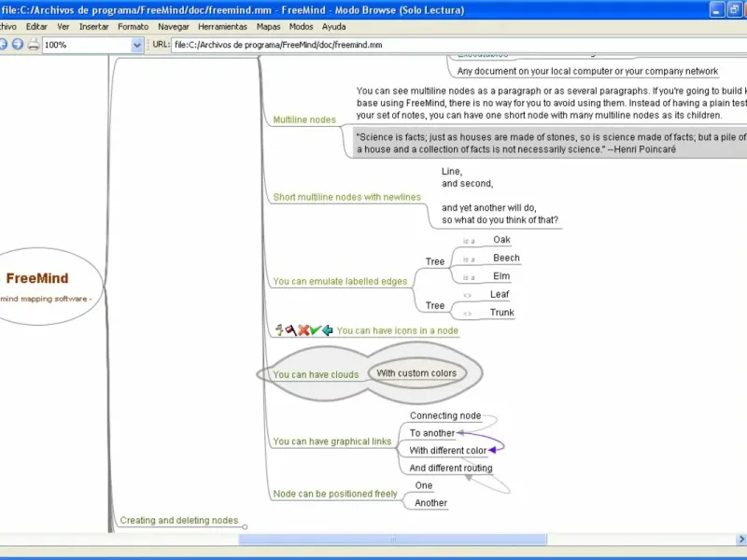
Task: Click the Beech node
Action: 506,258
